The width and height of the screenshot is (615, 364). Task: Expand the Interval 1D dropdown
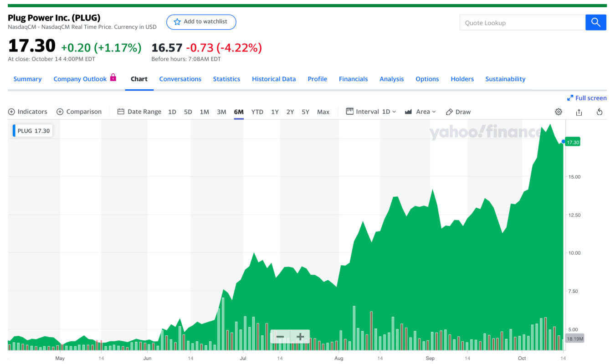(x=371, y=112)
